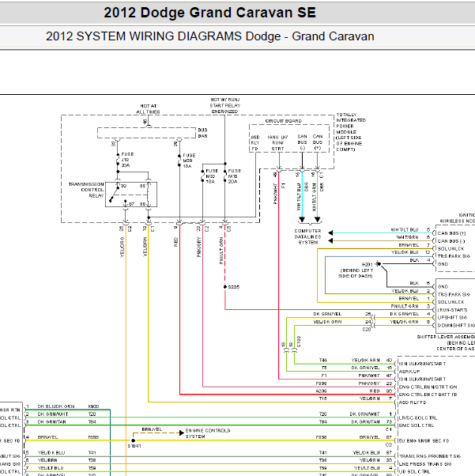Click the vertical 'WHT/LT GRN' D65 label
Screen dimensions: 475x476
314,197
